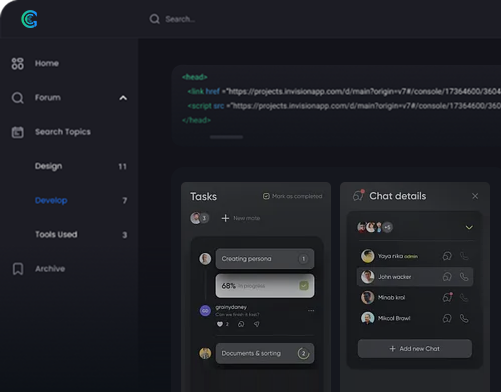Click the Add new Chat button
Screen dimensions: 501x392
(415, 349)
